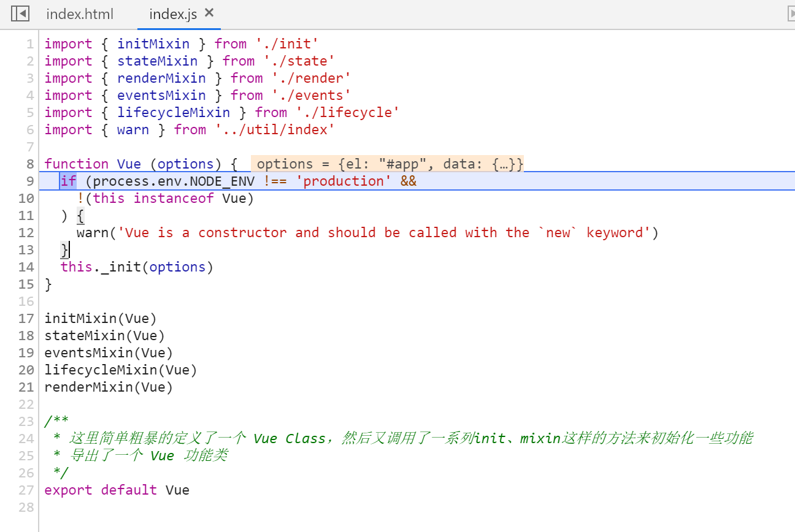The width and height of the screenshot is (795, 532).
Task: Add breakpoint at line number 12
Action: click(x=26, y=233)
